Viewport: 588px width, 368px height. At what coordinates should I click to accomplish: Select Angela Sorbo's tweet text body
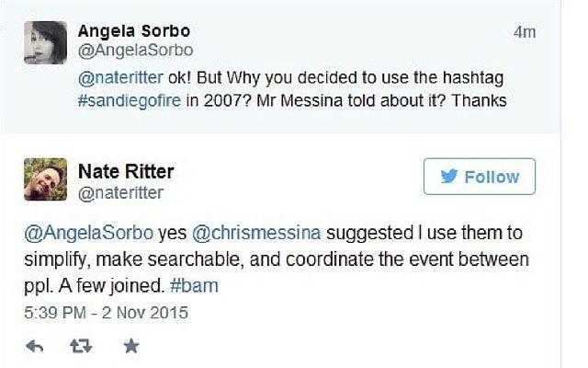(292, 89)
